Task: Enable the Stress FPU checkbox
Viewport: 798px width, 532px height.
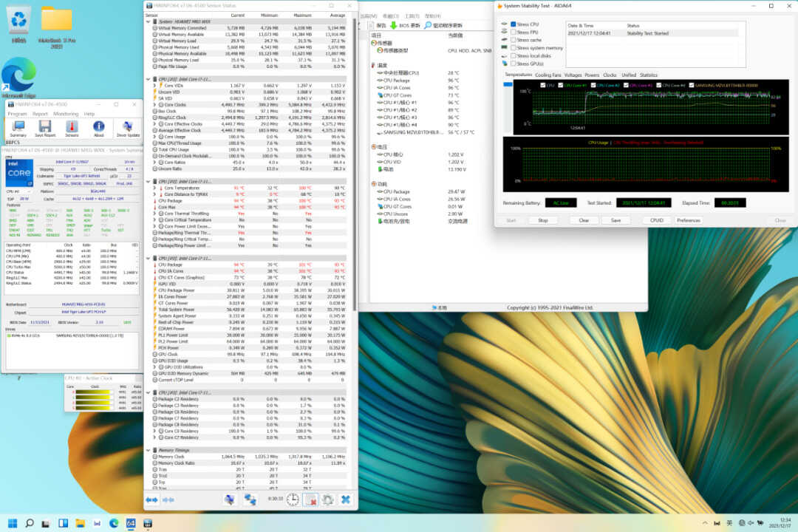Action: point(514,33)
